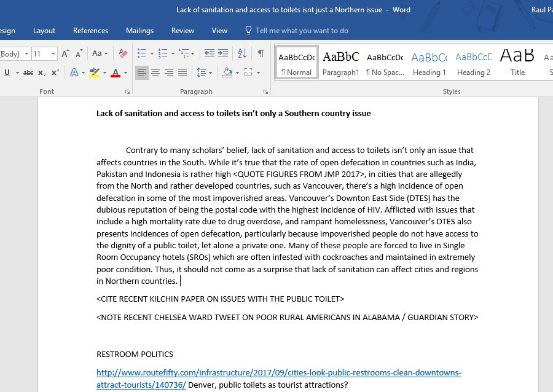Decrease paragraph indent
The image size is (553, 392).
coord(210,53)
